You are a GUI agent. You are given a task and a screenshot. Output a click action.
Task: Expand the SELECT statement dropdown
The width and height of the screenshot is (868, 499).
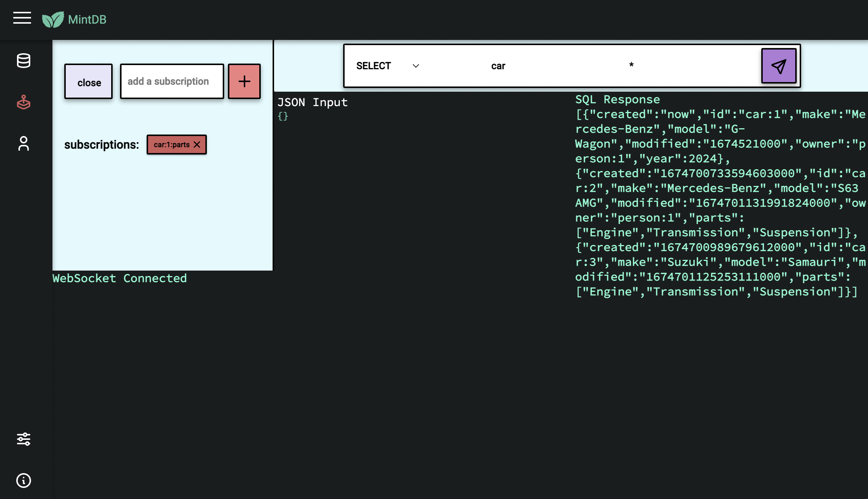click(x=373, y=66)
